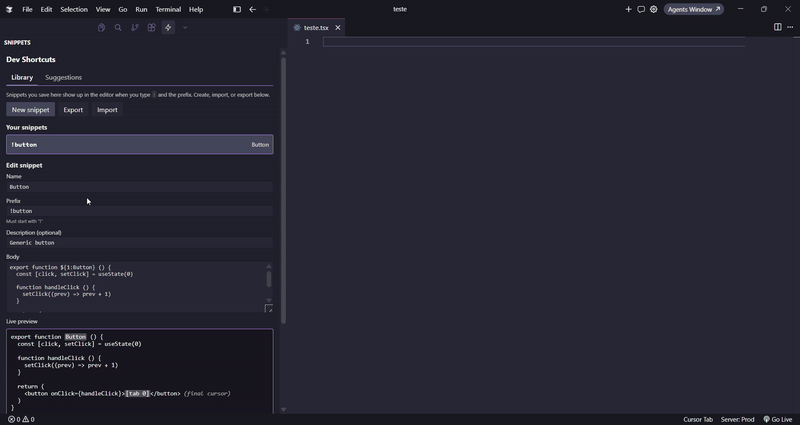Open the Run menu

141,9
